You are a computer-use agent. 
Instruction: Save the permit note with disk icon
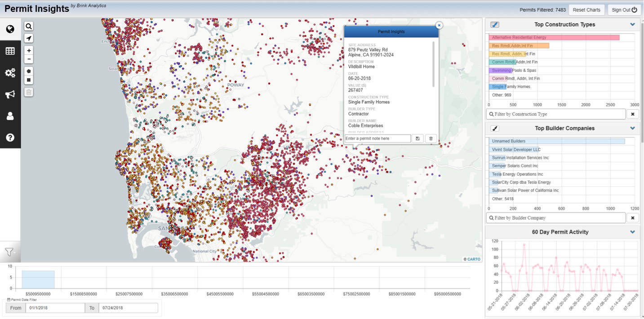[x=417, y=138]
